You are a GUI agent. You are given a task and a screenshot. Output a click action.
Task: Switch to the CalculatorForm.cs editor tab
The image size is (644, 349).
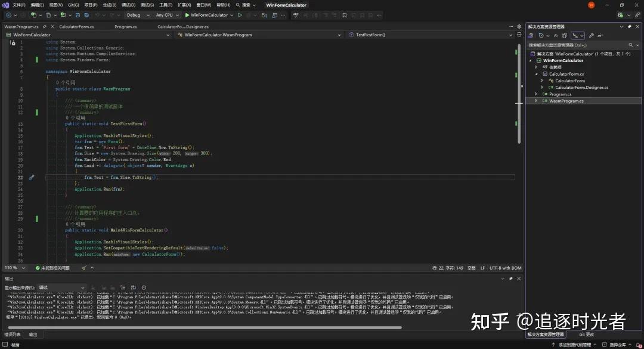pyautogui.click(x=76, y=27)
